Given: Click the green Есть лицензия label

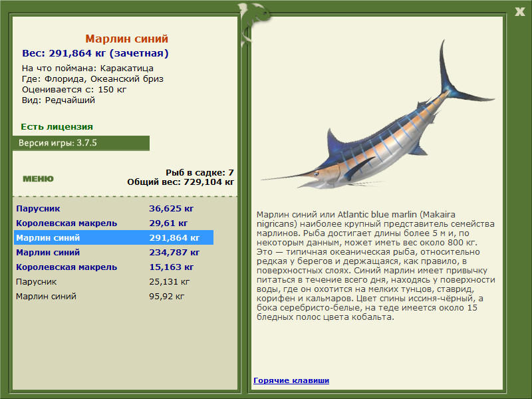Looking at the screenshot, I should (57, 126).
